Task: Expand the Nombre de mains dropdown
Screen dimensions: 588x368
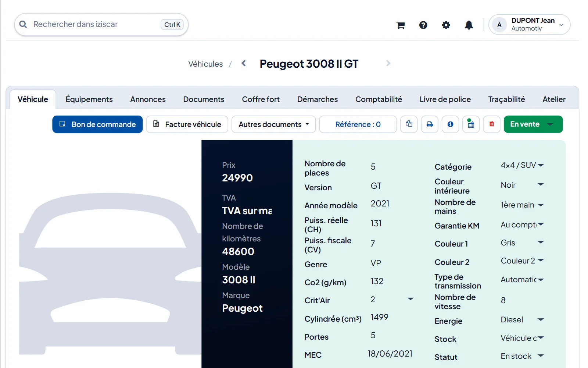Action: [522, 205]
